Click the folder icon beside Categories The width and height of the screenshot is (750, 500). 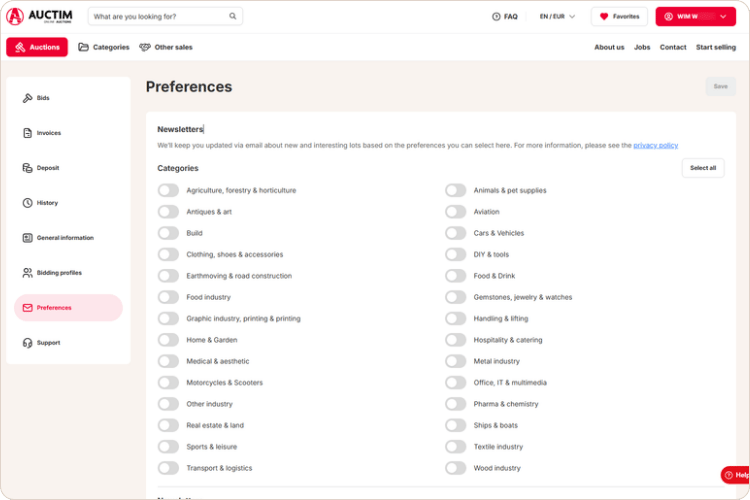(83, 47)
